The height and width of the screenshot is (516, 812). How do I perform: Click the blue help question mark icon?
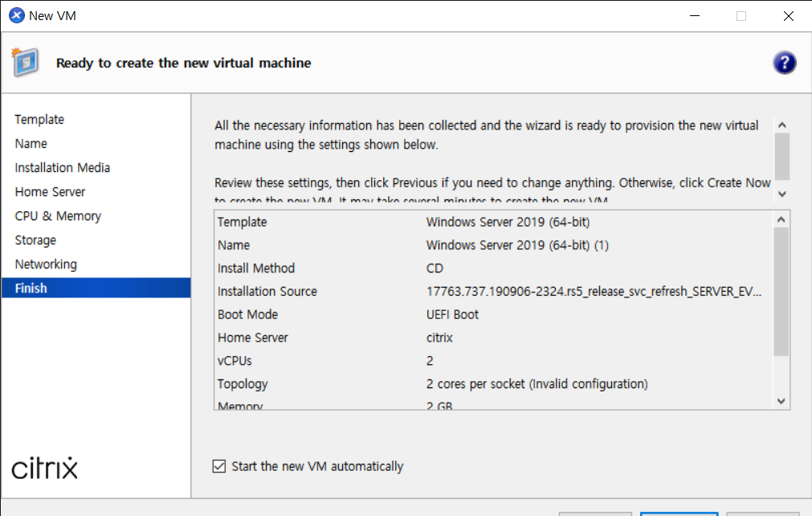tap(785, 63)
